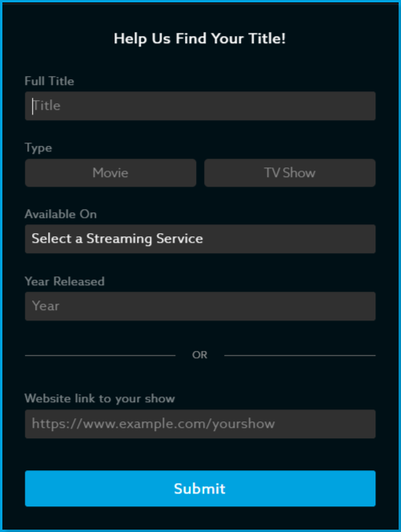This screenshot has height=532, width=401.
Task: Select the TV Show type option
Action: coord(290,173)
